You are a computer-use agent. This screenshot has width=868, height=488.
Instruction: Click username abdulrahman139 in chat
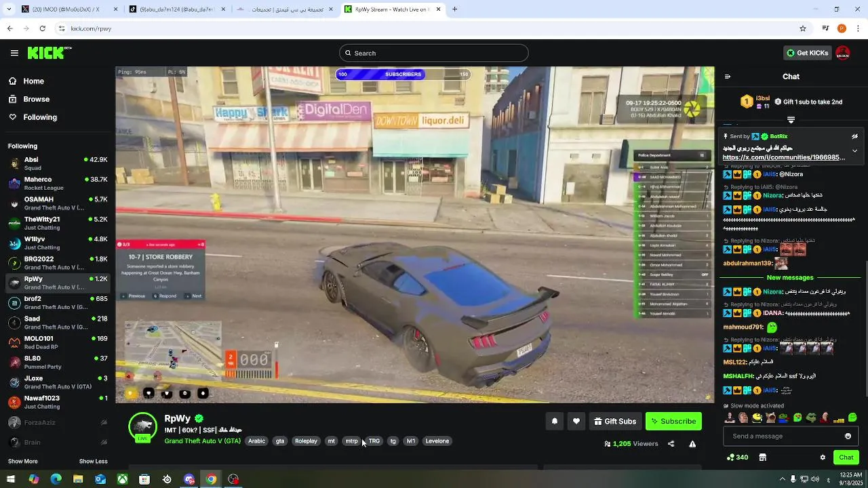coord(747,263)
